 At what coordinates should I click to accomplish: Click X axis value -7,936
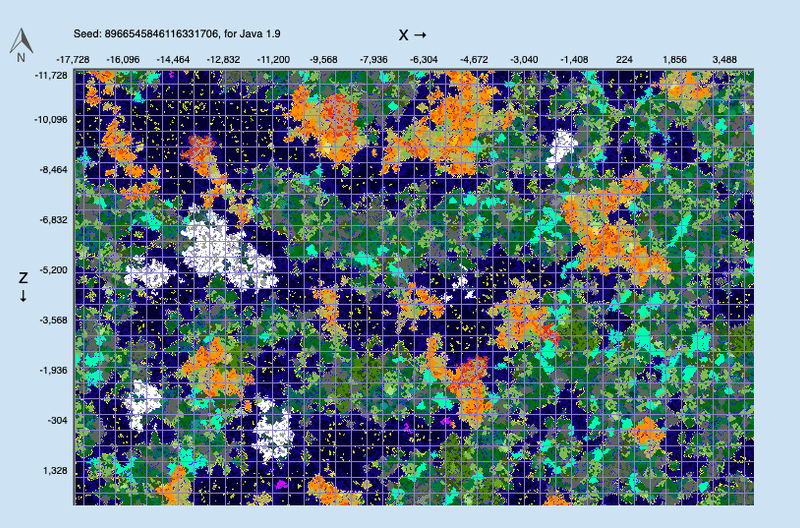[x=373, y=60]
